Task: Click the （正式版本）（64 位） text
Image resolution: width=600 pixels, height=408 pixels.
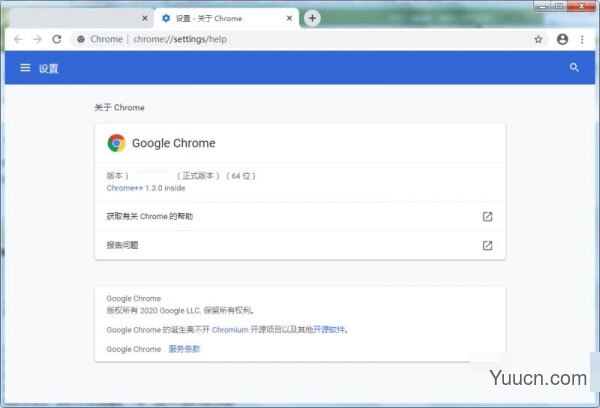Action: point(215,176)
